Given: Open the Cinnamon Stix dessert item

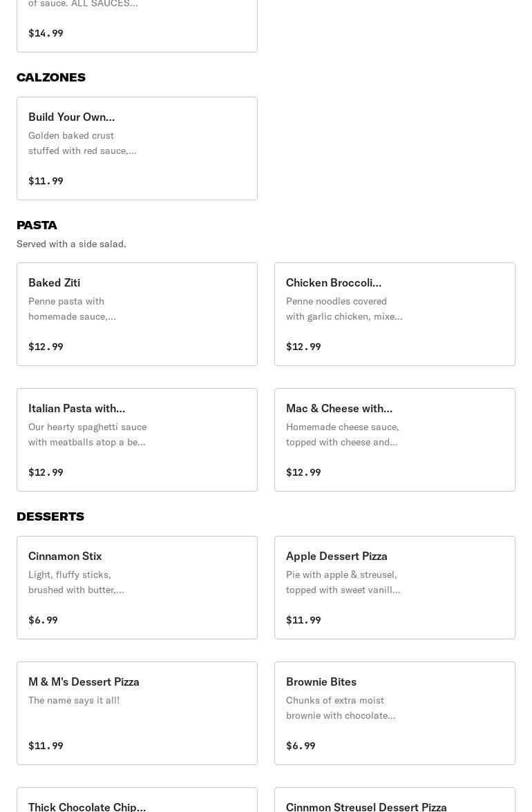Looking at the screenshot, I should click(x=137, y=588).
